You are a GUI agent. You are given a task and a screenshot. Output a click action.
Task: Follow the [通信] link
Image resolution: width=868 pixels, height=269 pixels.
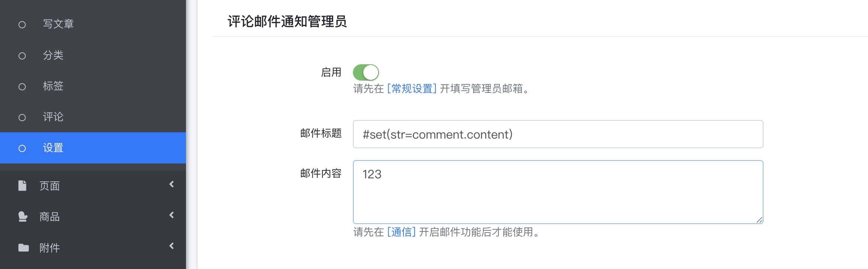(x=401, y=232)
